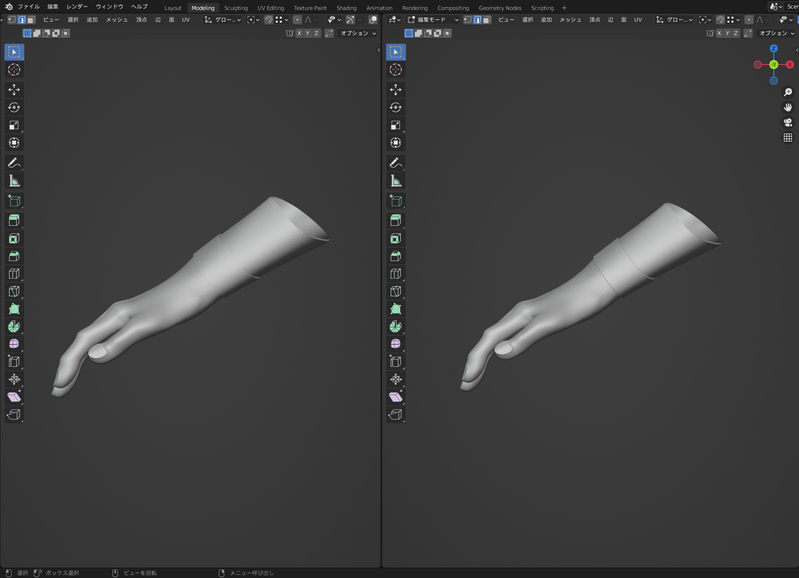The height and width of the screenshot is (578, 799).
Task: Open the レンダー menu
Action: [x=77, y=7]
